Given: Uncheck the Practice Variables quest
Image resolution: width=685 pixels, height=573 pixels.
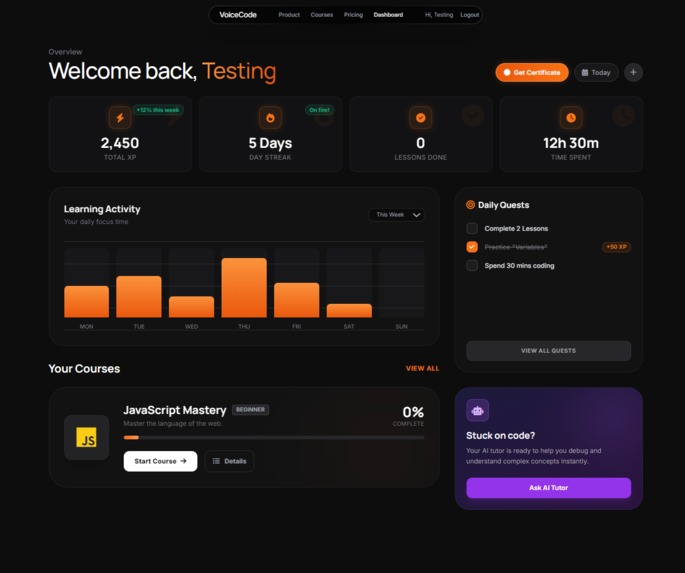Looking at the screenshot, I should click(x=472, y=247).
